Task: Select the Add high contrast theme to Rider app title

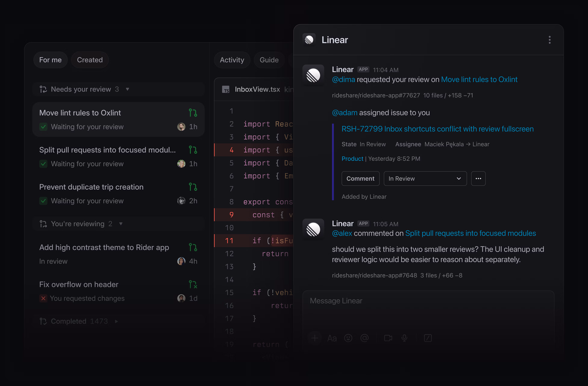Action: point(104,247)
